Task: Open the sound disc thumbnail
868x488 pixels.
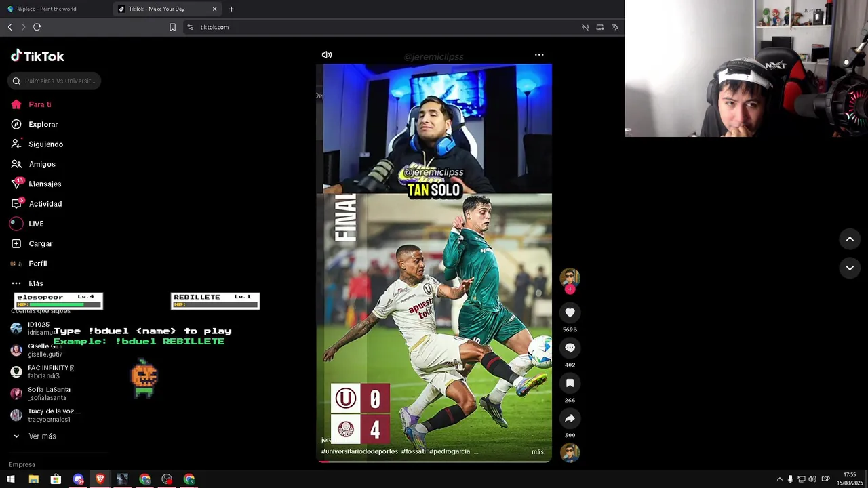Action: click(x=570, y=453)
